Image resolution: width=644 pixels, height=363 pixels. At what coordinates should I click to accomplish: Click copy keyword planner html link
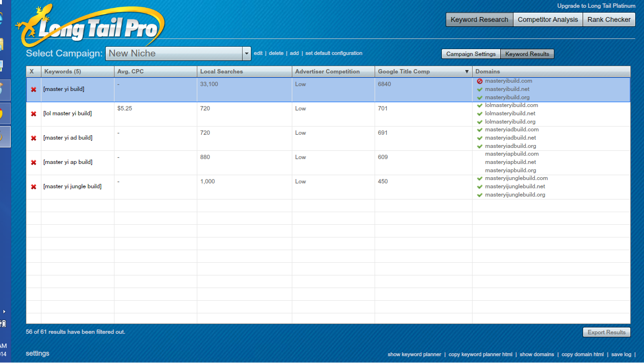pyautogui.click(x=480, y=355)
